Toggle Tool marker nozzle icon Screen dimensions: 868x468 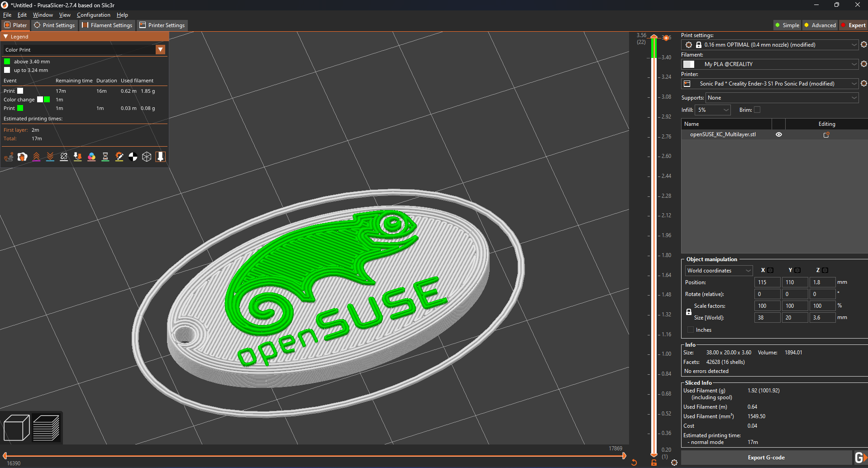tap(161, 157)
